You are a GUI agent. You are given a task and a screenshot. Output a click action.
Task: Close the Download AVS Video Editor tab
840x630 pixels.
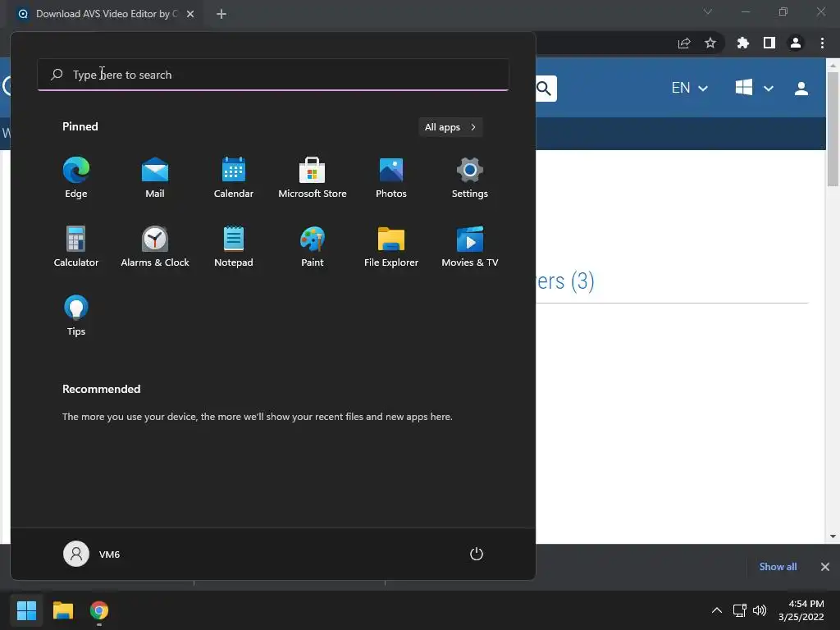(190, 14)
